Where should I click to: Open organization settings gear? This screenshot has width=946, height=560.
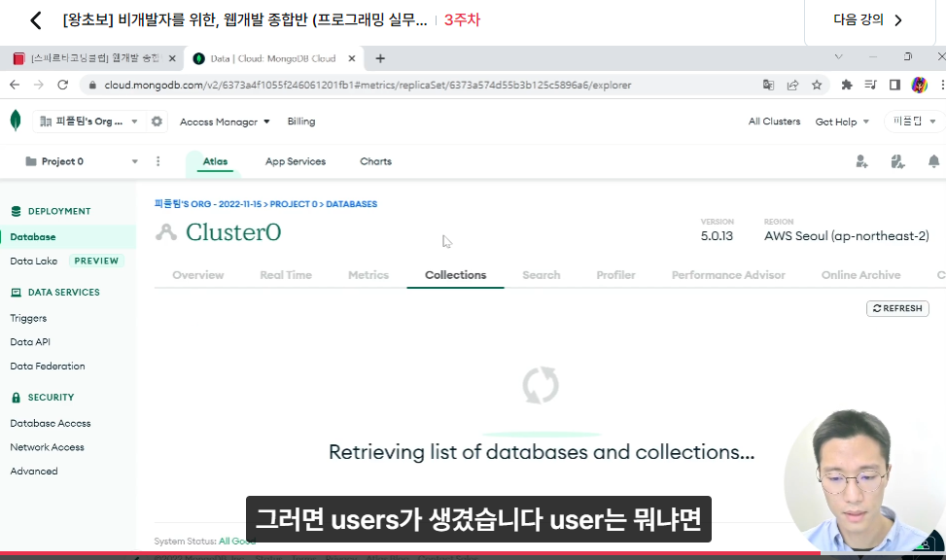(157, 122)
